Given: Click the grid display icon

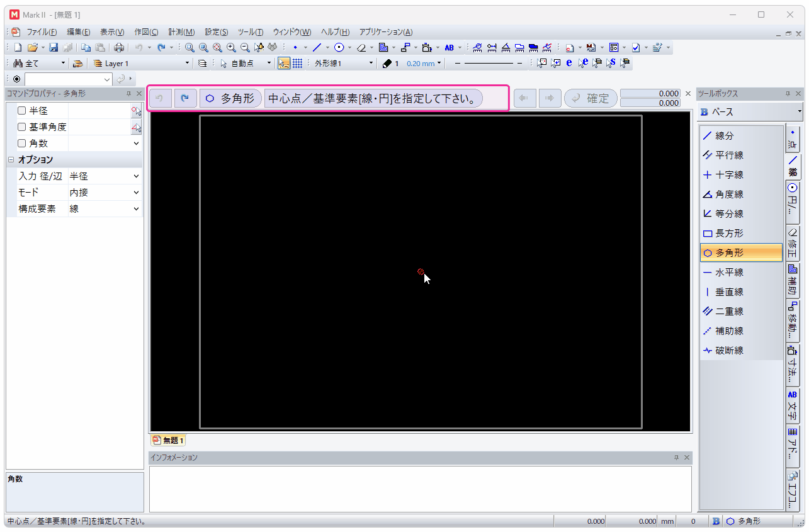Looking at the screenshot, I should [297, 63].
